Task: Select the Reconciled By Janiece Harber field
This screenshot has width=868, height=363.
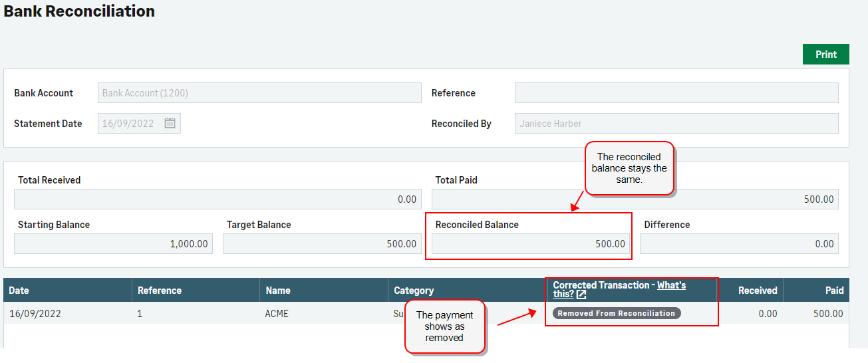Action: (676, 124)
